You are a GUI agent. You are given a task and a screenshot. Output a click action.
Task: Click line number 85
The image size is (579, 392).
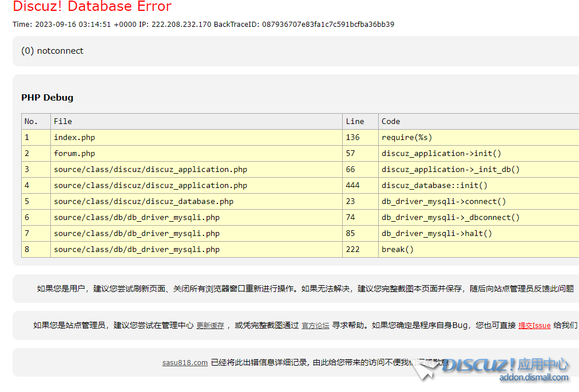pyautogui.click(x=360, y=234)
